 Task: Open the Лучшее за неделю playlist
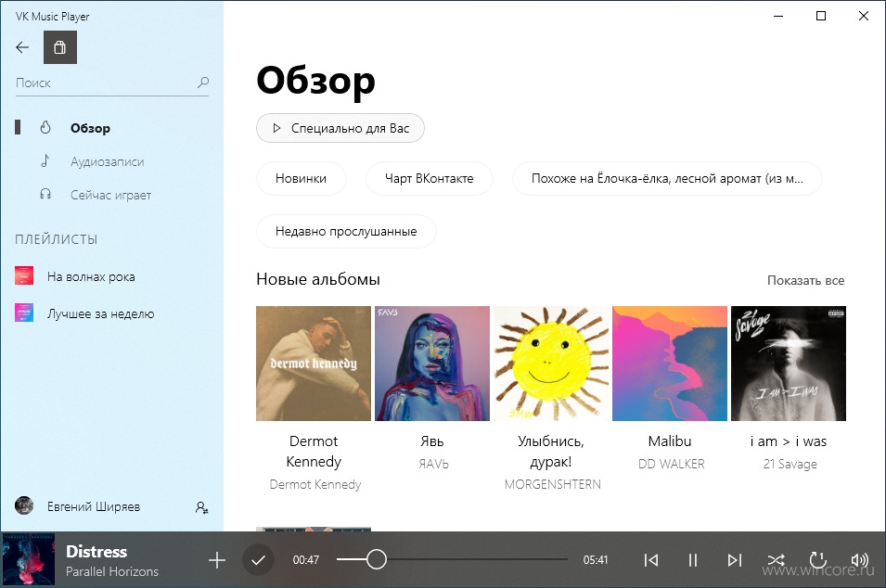[100, 314]
